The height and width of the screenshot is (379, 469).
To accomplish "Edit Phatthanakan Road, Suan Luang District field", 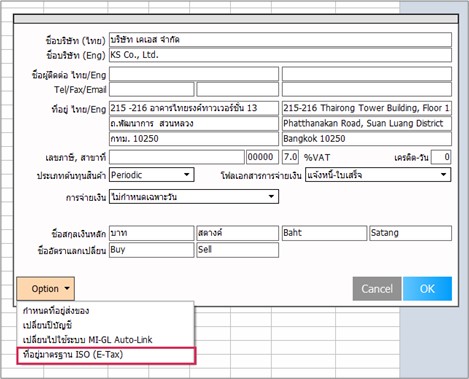I will [x=367, y=124].
